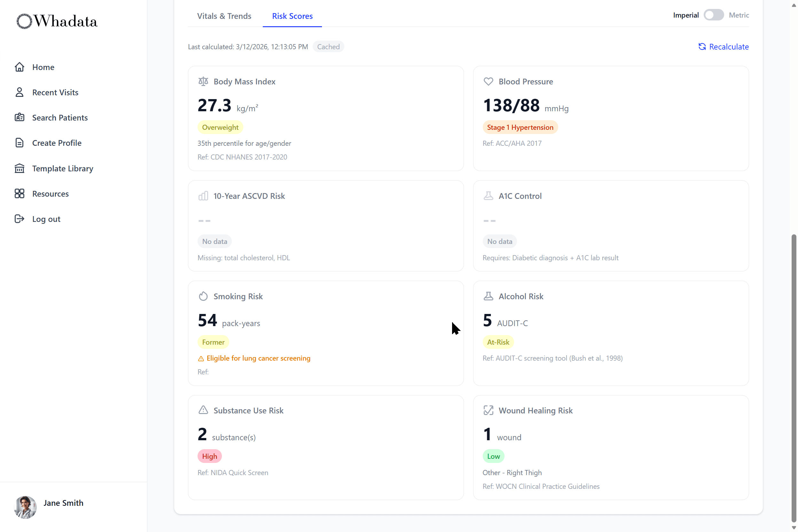Click the Search Patients card icon
798x532 pixels.
click(19, 117)
